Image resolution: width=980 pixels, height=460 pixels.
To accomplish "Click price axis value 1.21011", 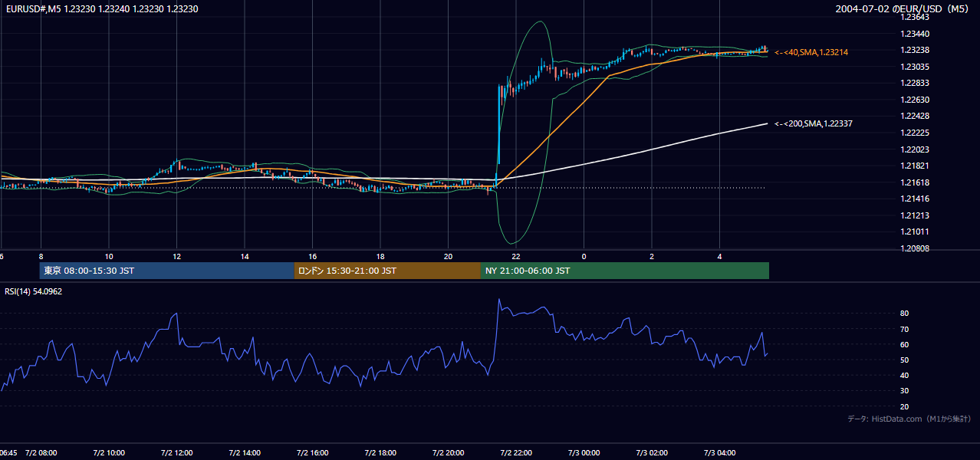I will click(916, 232).
